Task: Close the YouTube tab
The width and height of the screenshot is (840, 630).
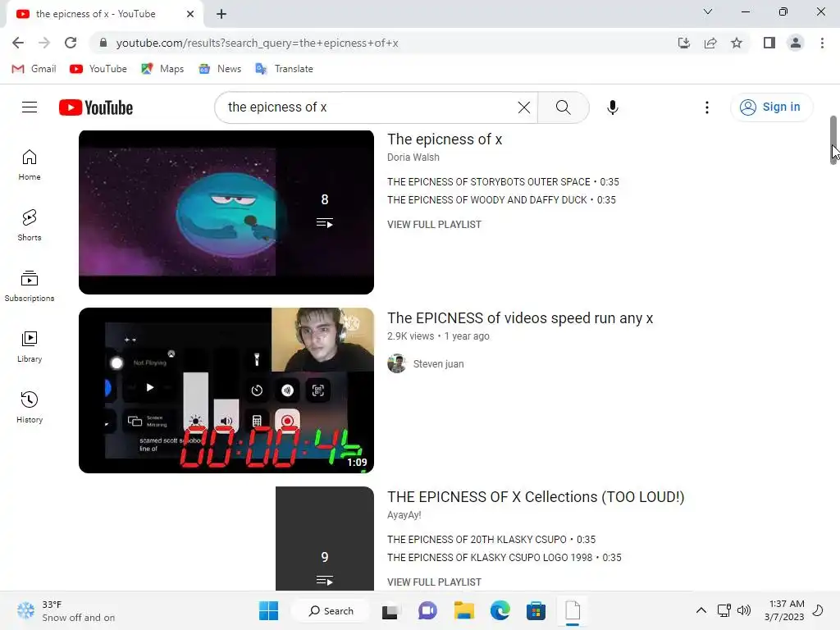Action: pos(190,14)
